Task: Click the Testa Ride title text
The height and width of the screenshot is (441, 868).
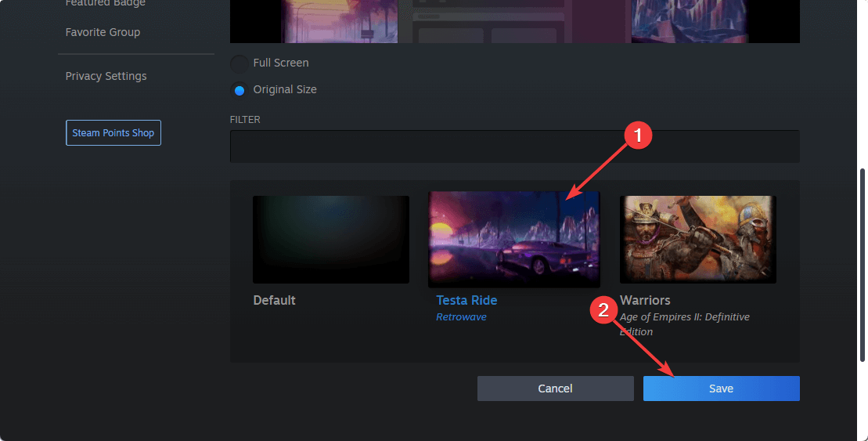Action: tap(466, 300)
